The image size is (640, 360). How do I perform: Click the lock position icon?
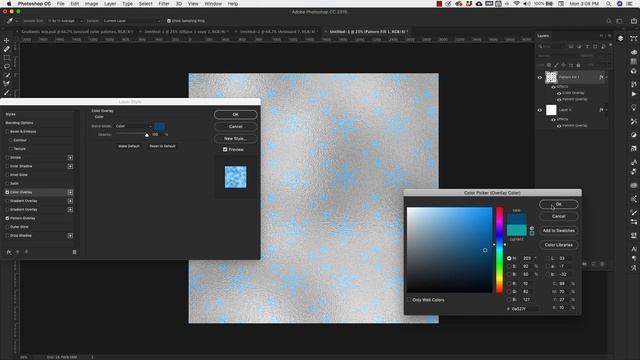563,65
